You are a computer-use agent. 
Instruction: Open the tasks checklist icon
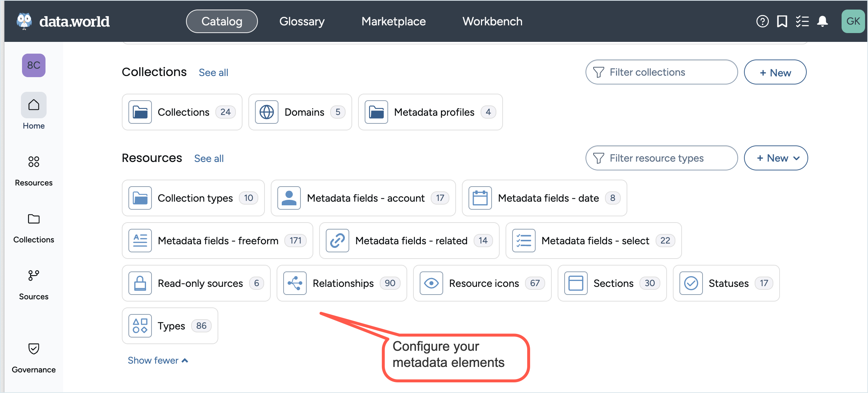(803, 21)
